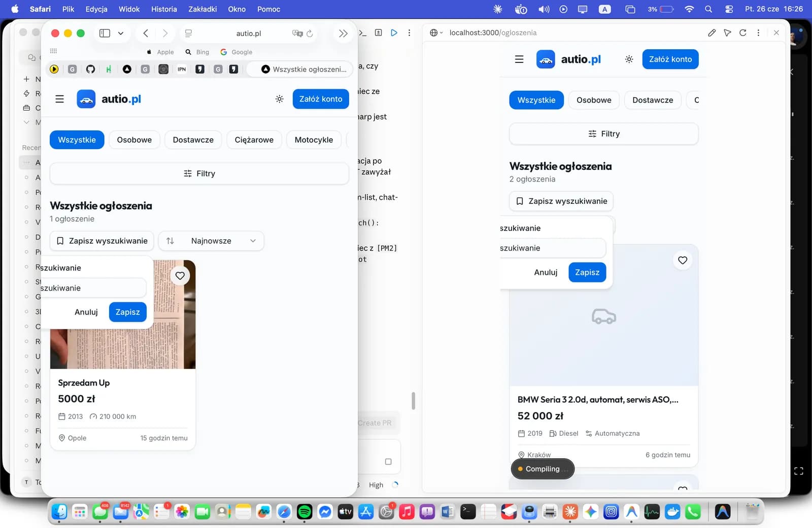This screenshot has width=812, height=528.
Task: Click 'Zapisz wyszukiwanie' in localhost preview
Action: coord(562,201)
